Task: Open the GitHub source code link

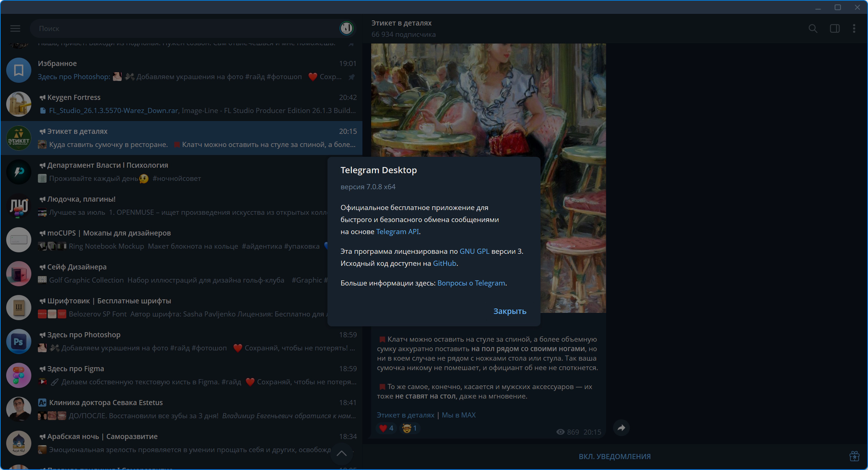Action: click(444, 263)
